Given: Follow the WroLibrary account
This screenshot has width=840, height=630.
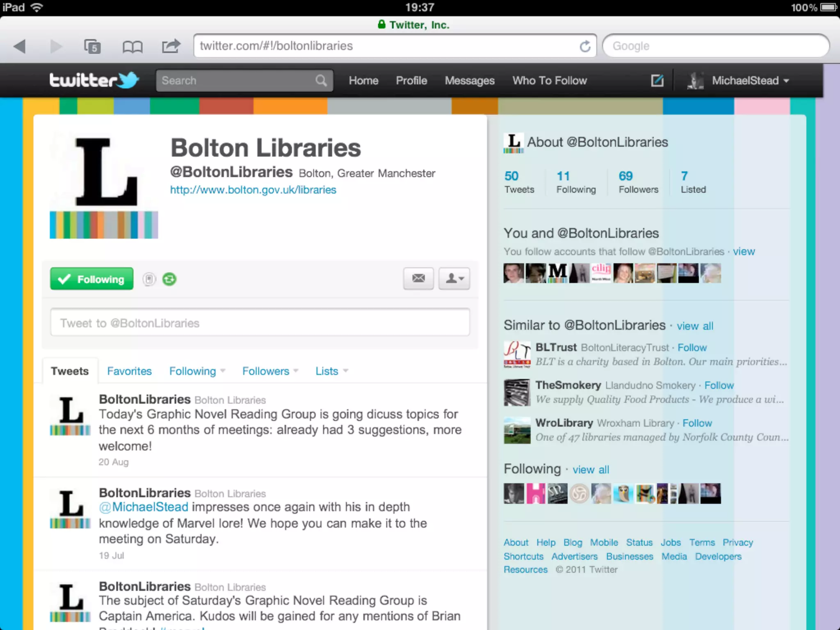Looking at the screenshot, I should point(697,423).
